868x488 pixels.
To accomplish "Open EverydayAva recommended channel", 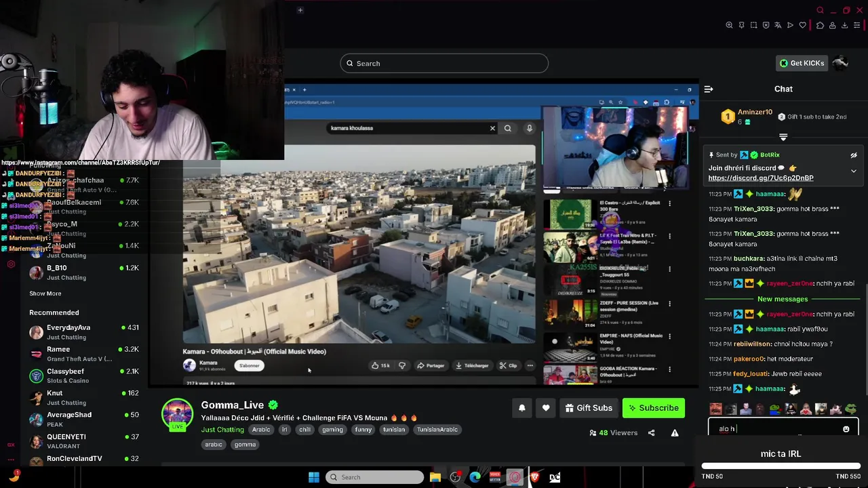I will click(84, 332).
